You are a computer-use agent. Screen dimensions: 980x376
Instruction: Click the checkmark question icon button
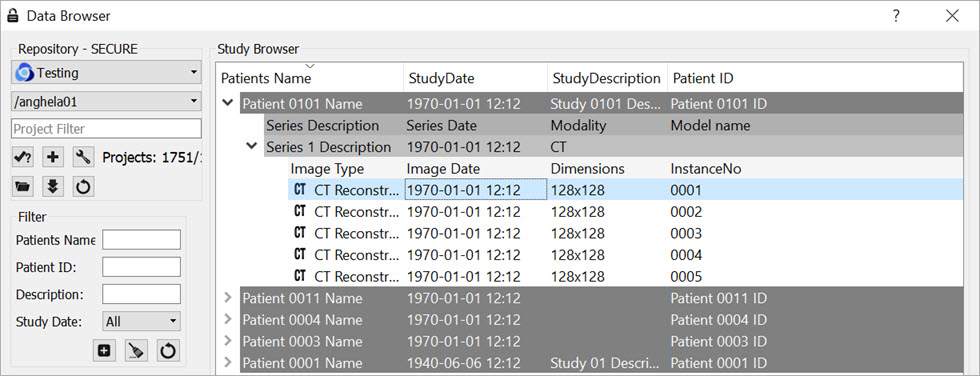click(x=23, y=158)
